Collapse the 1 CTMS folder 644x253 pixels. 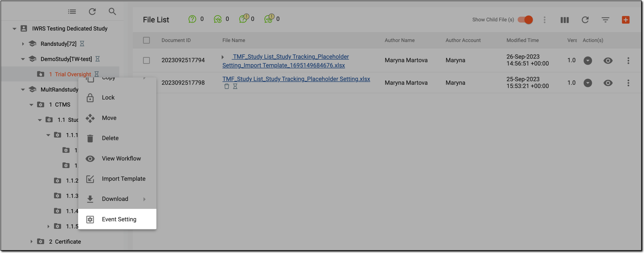[x=31, y=105]
